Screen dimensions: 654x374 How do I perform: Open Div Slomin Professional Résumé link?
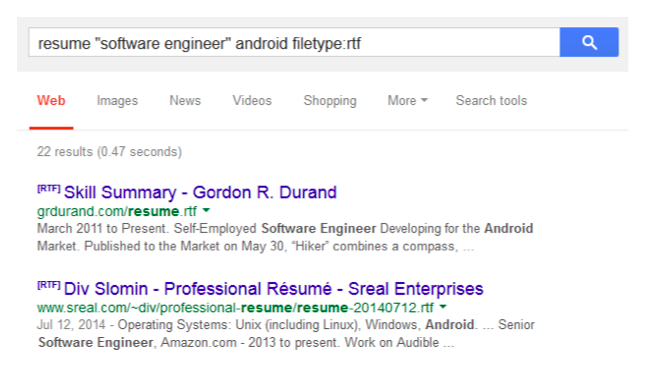click(x=274, y=289)
